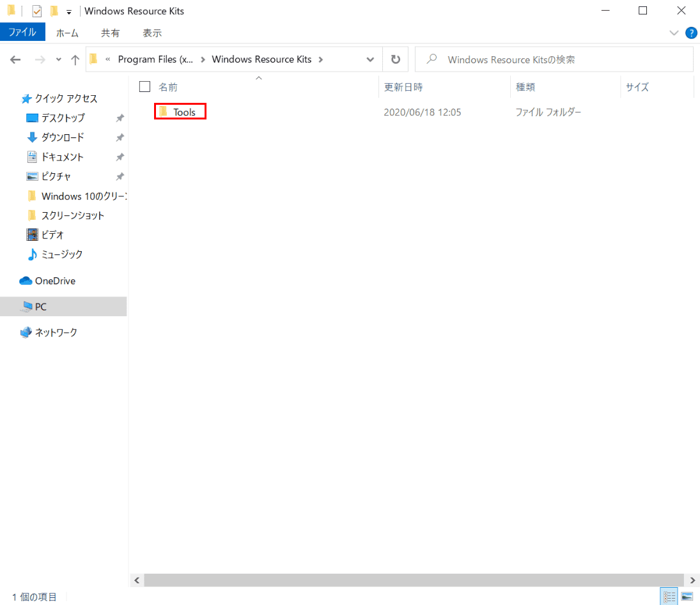
Task: Switch to the 表示 ribbon tab
Action: coord(152,33)
